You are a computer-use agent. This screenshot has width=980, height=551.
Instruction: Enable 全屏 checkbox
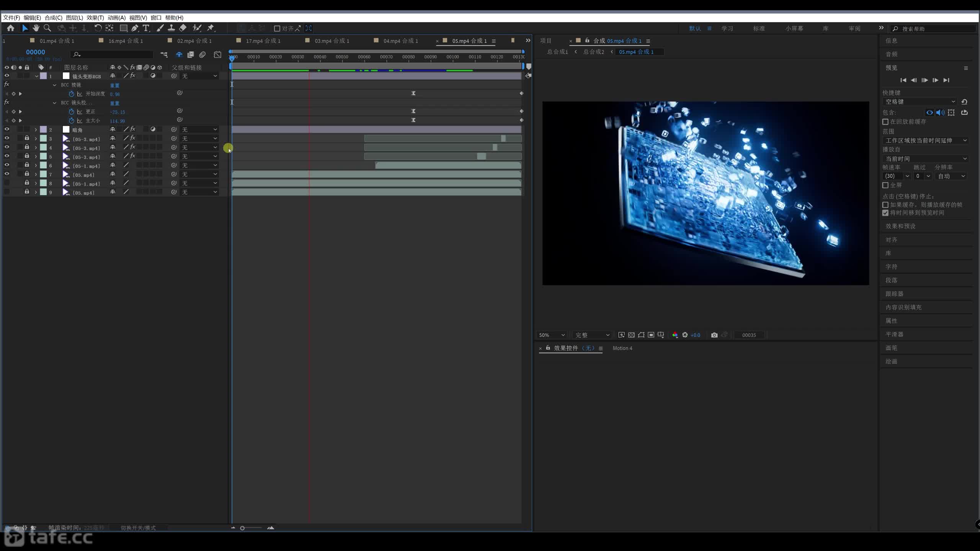(885, 185)
